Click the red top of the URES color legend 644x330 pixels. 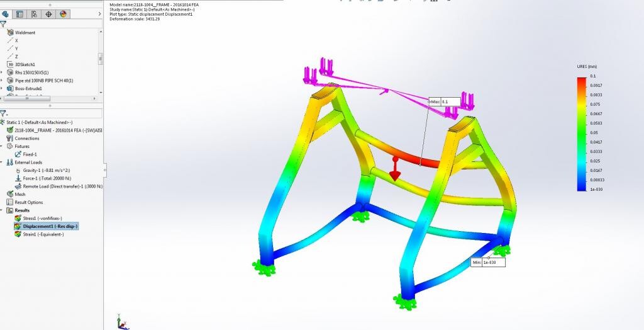pos(581,79)
